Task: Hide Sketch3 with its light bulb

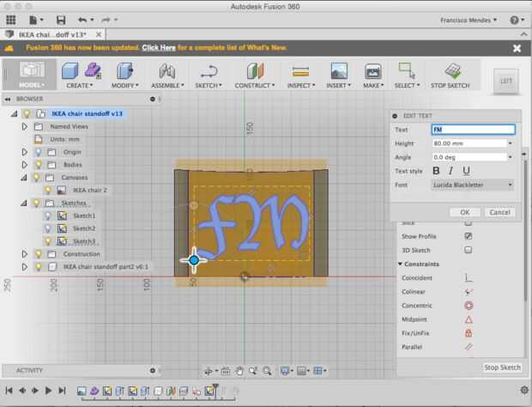Action: (x=48, y=241)
